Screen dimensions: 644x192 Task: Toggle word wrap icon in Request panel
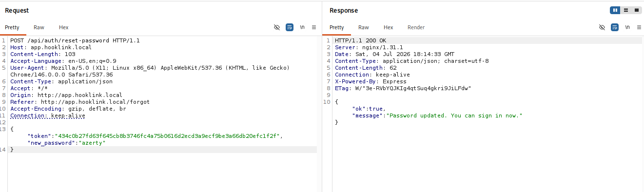point(290,27)
